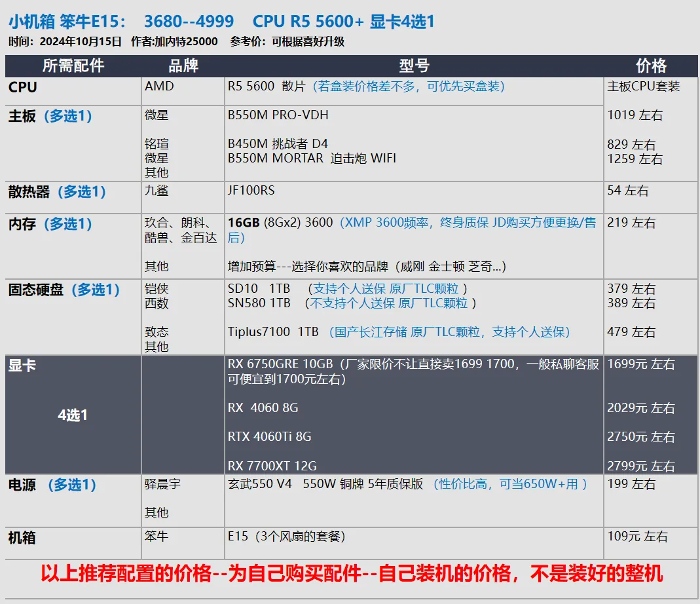Select the 389 左右 price
The height and width of the screenshot is (604, 700).
pos(631,303)
